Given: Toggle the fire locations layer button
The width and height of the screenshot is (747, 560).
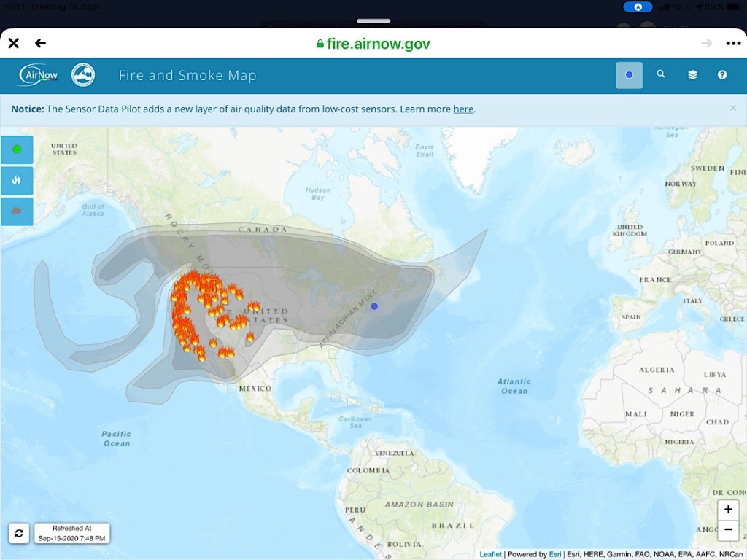Looking at the screenshot, I should pyautogui.click(x=17, y=180).
